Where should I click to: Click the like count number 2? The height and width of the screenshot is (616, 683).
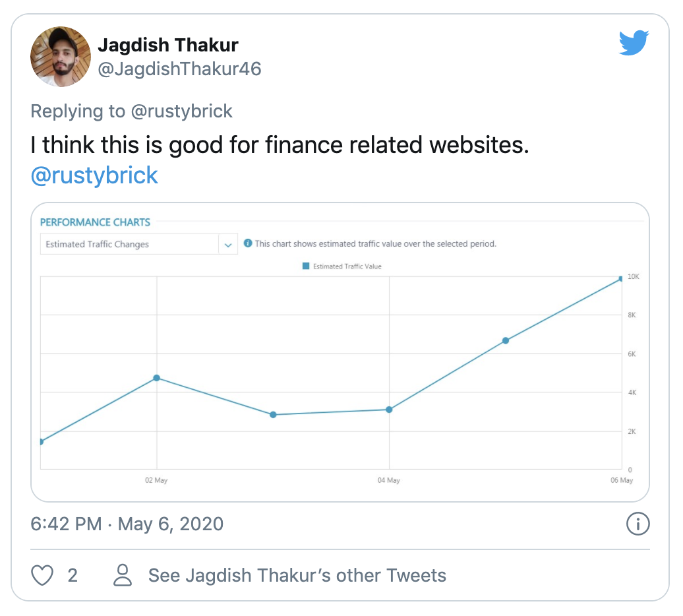73,575
